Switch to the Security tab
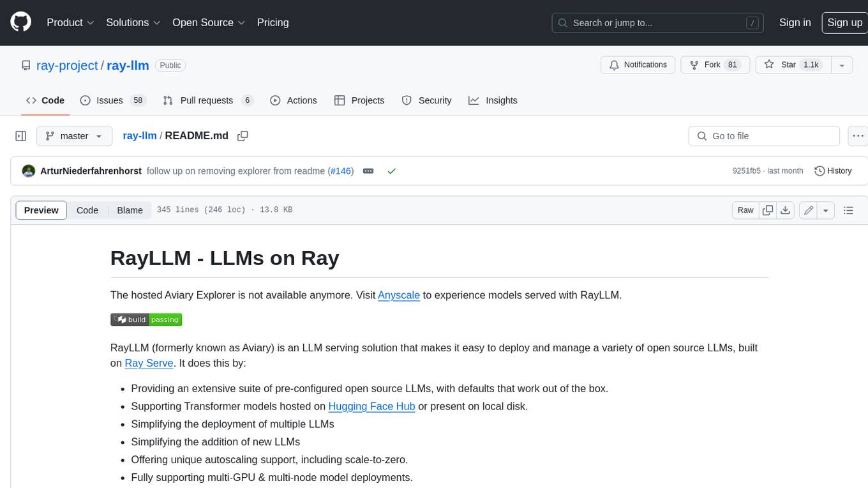The image size is (868, 488). pos(426,100)
